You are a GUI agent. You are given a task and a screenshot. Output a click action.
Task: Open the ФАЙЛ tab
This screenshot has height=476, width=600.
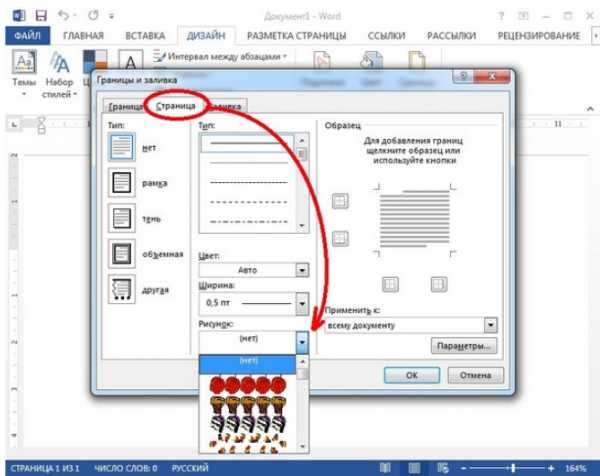28,36
